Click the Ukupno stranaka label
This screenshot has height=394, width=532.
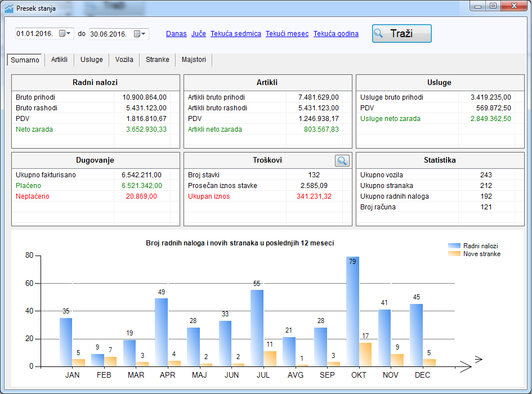[x=387, y=186]
